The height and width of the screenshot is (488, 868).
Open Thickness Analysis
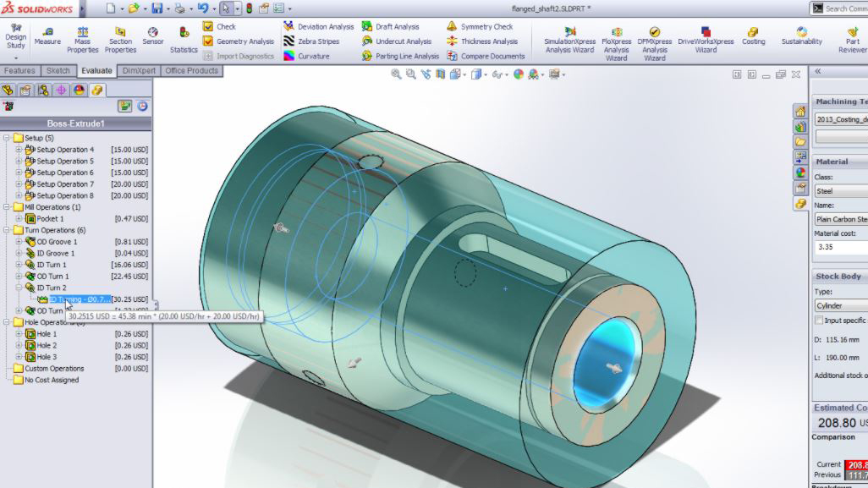[482, 41]
